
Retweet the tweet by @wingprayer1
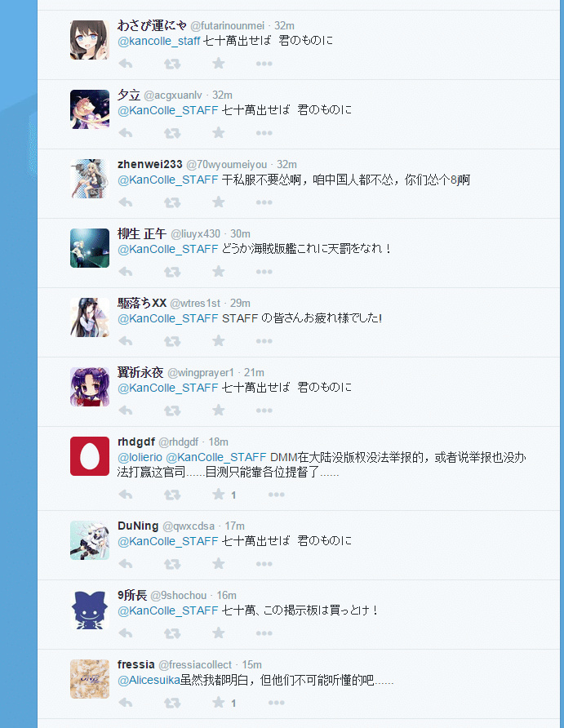click(x=172, y=411)
